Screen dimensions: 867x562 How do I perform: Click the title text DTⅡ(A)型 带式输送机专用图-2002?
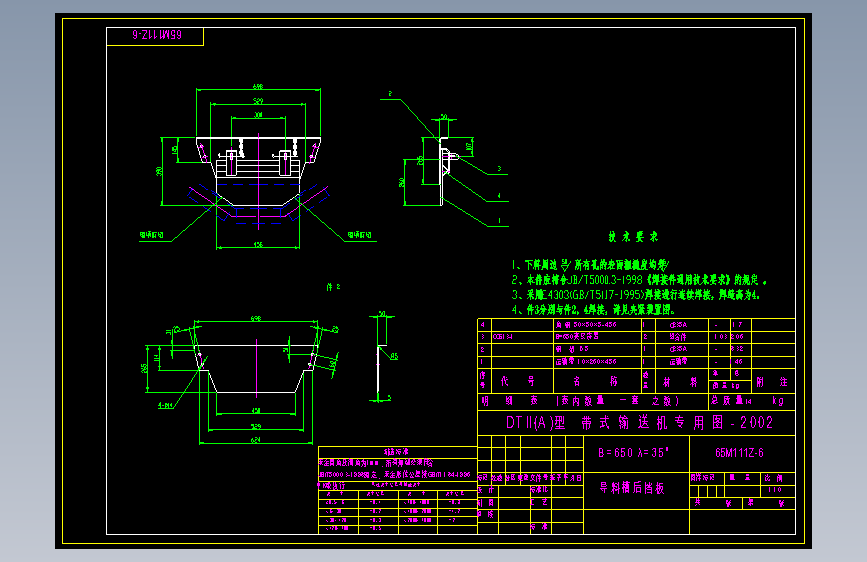pos(639,423)
